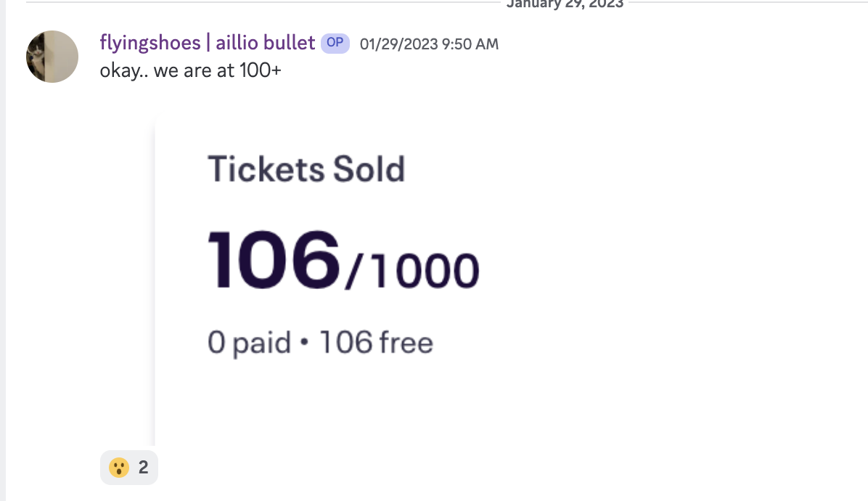This screenshot has width=868, height=501.
Task: Click the large 106 number
Action: pos(274,259)
